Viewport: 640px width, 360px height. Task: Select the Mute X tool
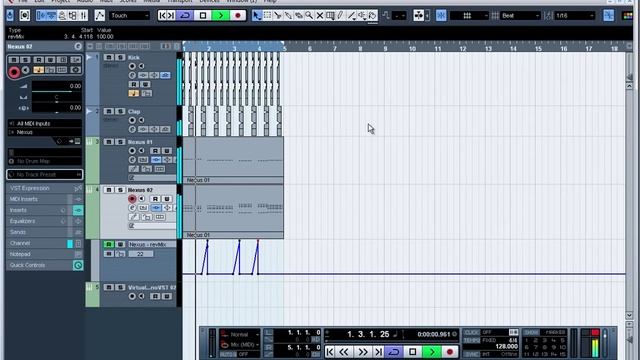click(320, 16)
